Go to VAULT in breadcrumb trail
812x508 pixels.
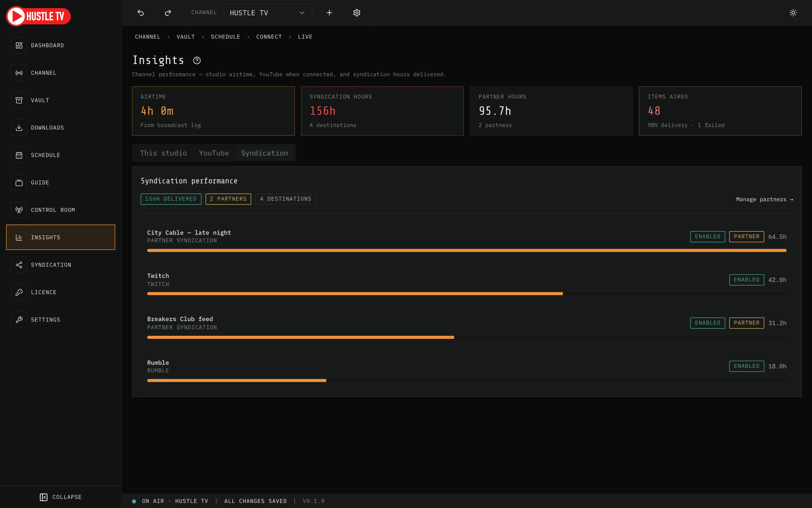pos(185,37)
